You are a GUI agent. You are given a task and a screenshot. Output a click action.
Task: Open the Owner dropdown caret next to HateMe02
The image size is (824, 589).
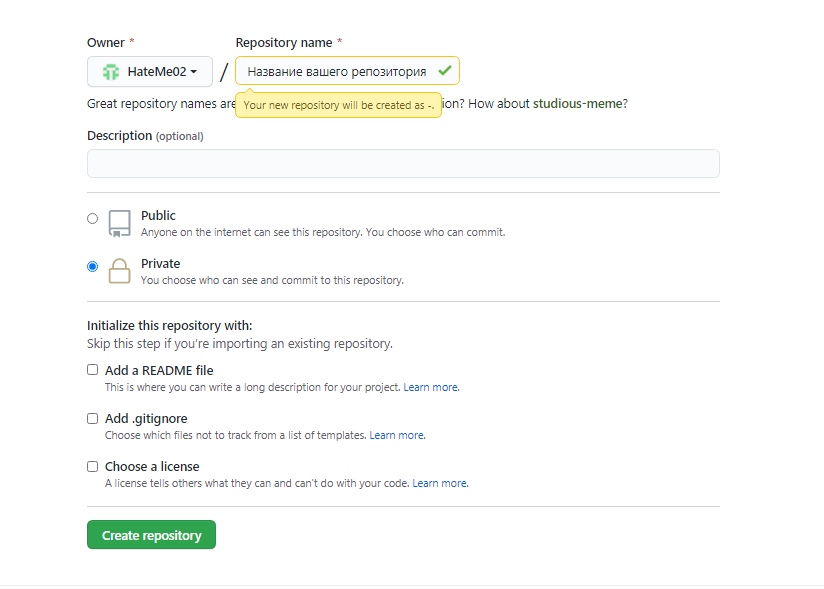(x=194, y=72)
